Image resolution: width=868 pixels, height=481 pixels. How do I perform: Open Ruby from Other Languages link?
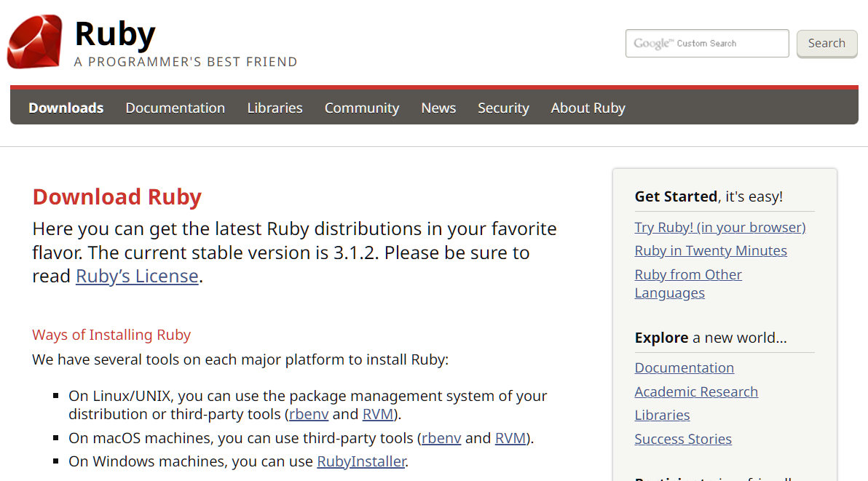[x=688, y=284]
